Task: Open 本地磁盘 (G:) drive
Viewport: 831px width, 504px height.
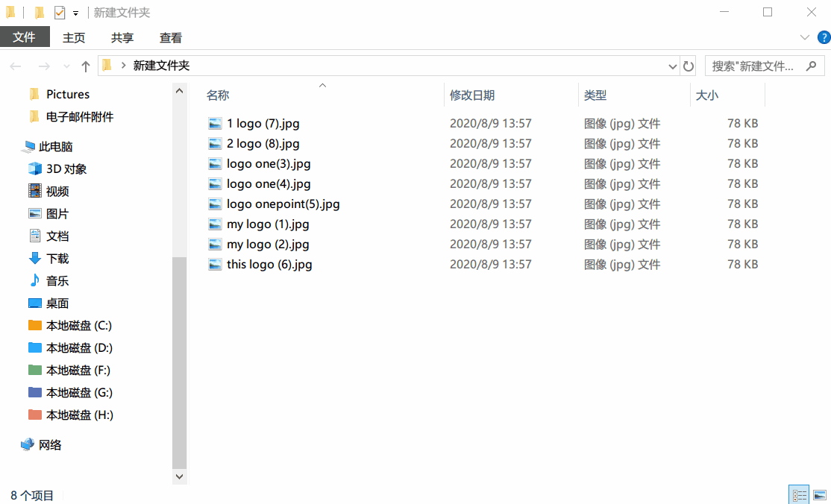Action: coord(79,392)
